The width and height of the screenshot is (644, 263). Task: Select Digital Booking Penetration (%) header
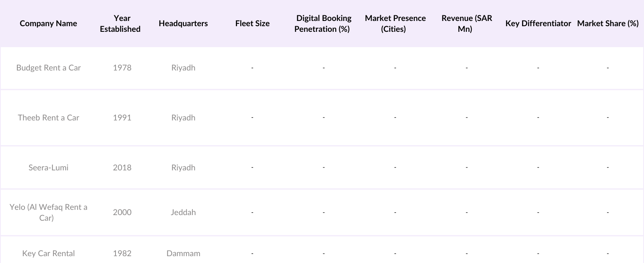click(x=323, y=23)
